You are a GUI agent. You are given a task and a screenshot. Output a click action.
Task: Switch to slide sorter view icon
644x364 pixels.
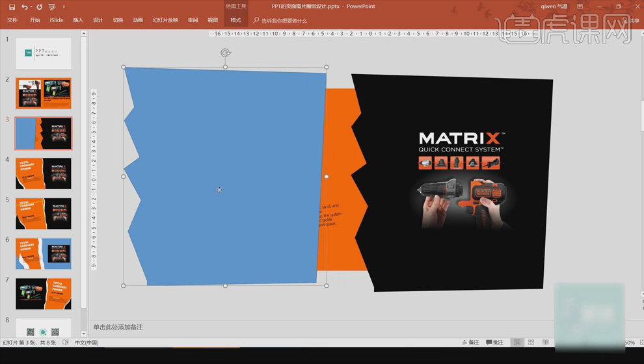tap(531, 343)
